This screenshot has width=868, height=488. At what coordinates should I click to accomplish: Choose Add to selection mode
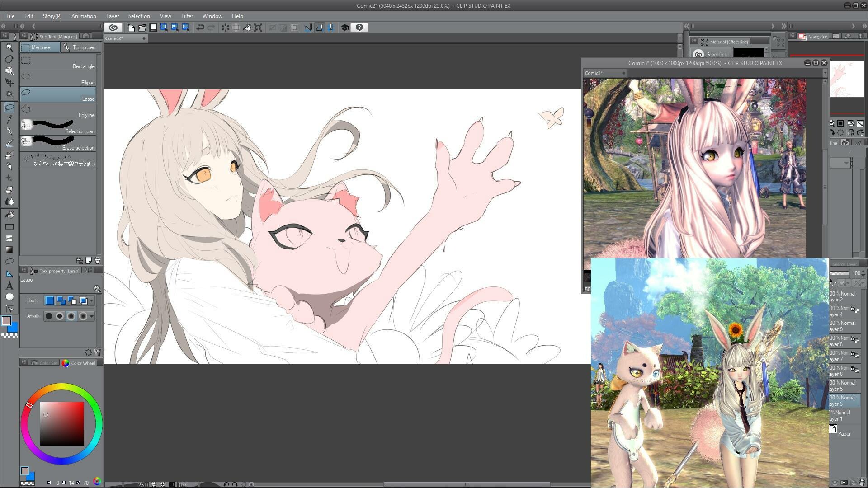click(61, 300)
